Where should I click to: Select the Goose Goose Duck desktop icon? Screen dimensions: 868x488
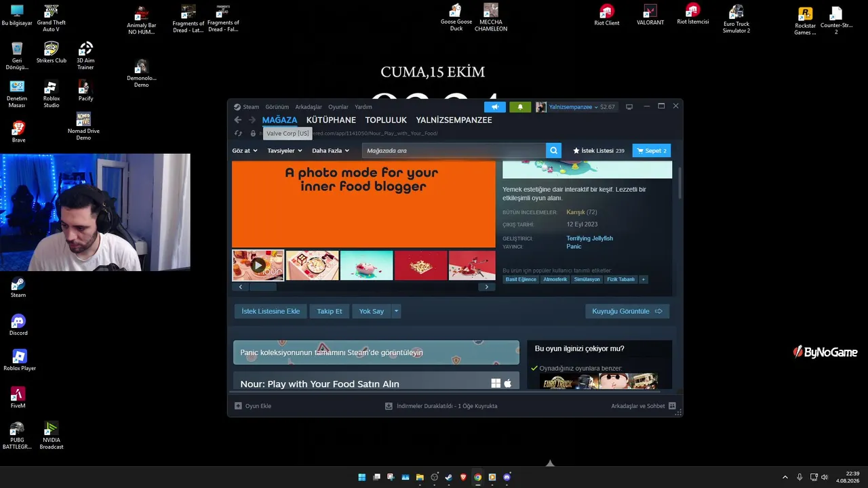tap(456, 18)
